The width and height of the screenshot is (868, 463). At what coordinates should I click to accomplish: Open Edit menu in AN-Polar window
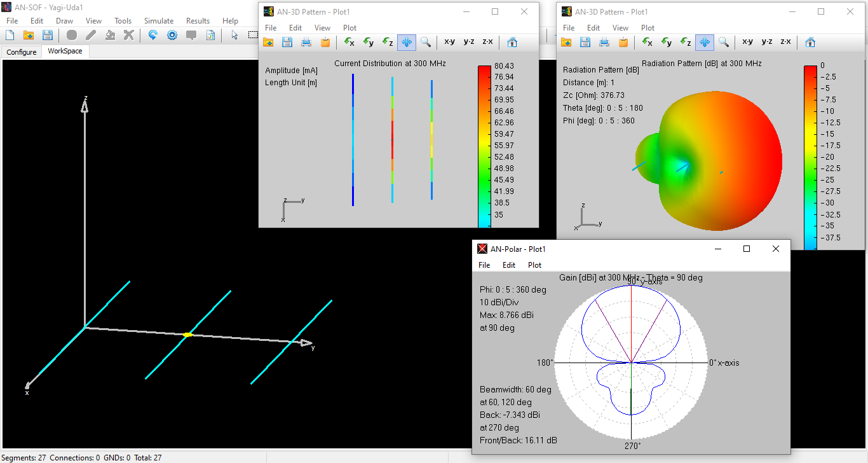coord(509,265)
